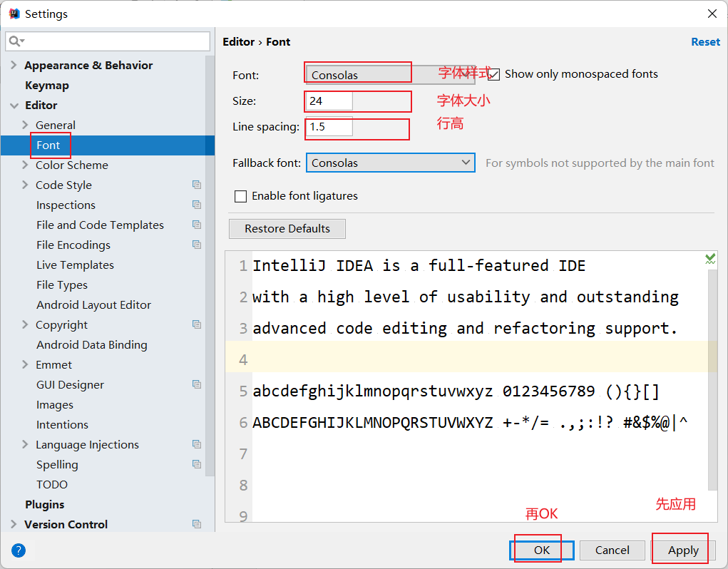
Task: Expand the Emmet node
Action: pyautogui.click(x=25, y=364)
